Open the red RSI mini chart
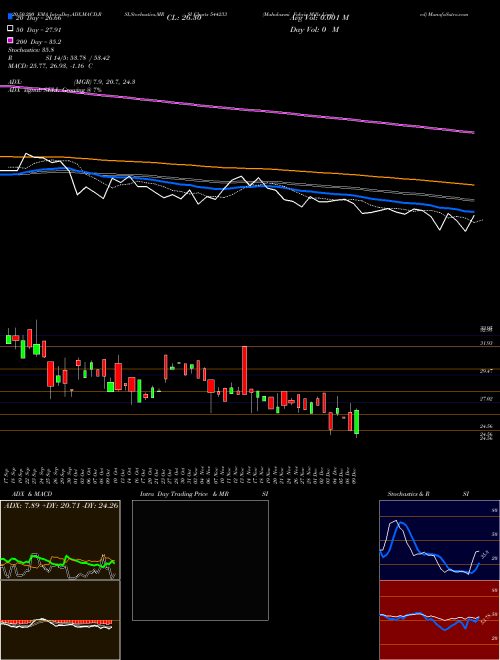Screen dimensions: 500x660 coord(439,620)
